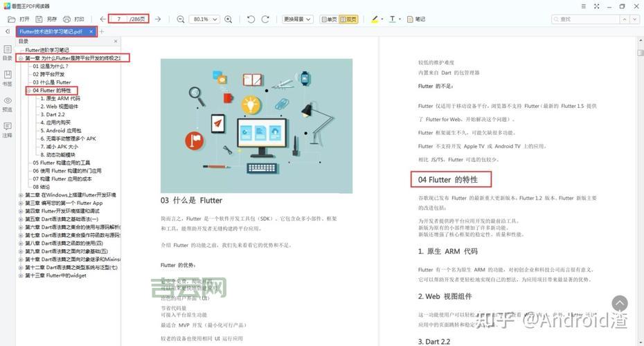Save a copy using 另存 icon
The width and height of the screenshot is (644, 346).
[x=39, y=19]
